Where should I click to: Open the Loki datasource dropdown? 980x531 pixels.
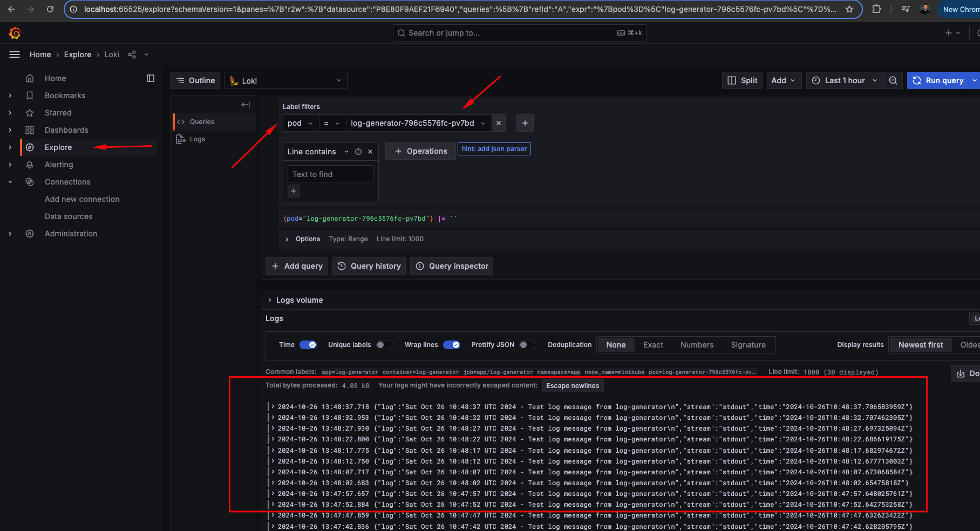pos(286,80)
